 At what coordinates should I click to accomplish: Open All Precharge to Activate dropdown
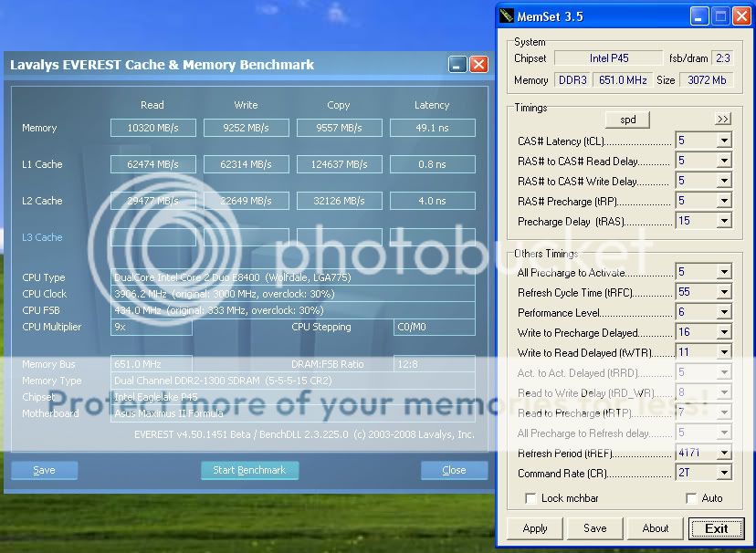pos(724,272)
